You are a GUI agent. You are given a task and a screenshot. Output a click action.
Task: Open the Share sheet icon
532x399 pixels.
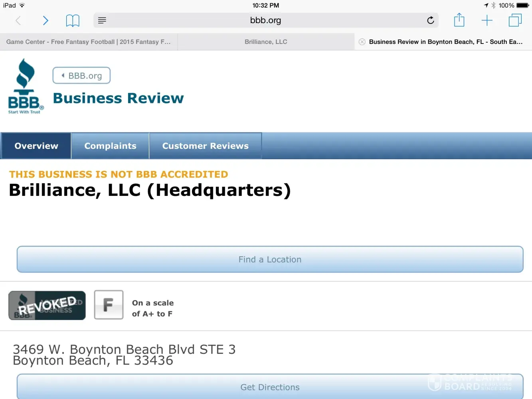pos(459,20)
